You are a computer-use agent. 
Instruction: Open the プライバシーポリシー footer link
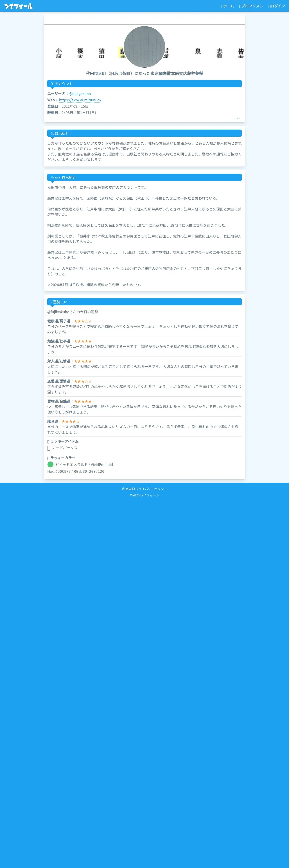click(151, 489)
